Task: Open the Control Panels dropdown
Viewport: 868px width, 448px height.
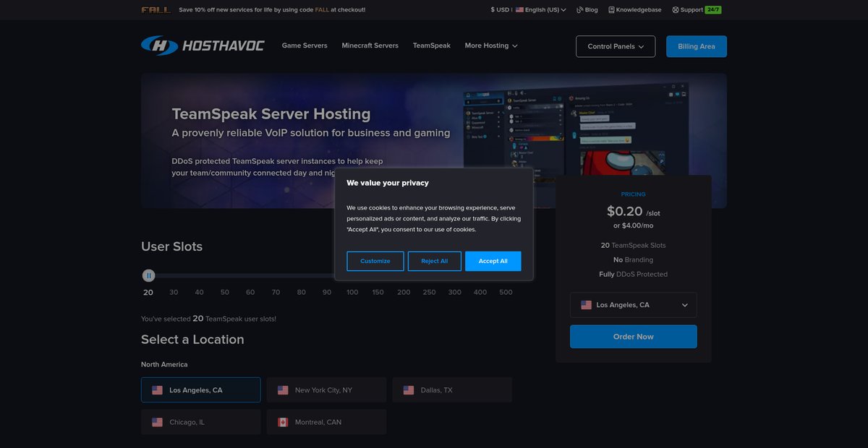Action: [616, 46]
